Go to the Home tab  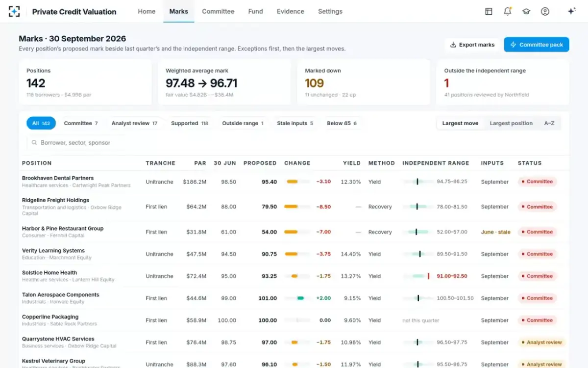147,11
